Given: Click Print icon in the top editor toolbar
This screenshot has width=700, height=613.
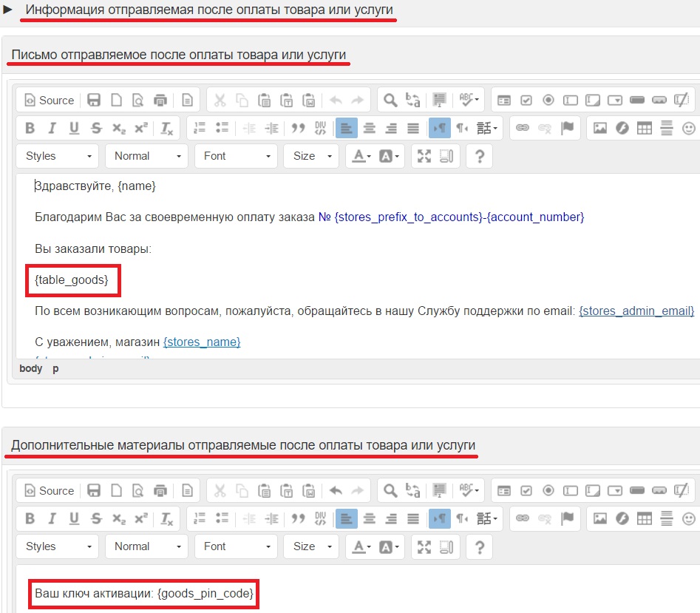Looking at the screenshot, I should (x=160, y=101).
